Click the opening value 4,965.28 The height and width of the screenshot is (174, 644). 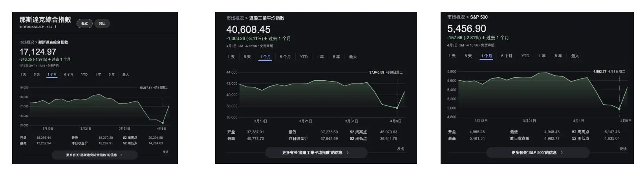pos(477,132)
